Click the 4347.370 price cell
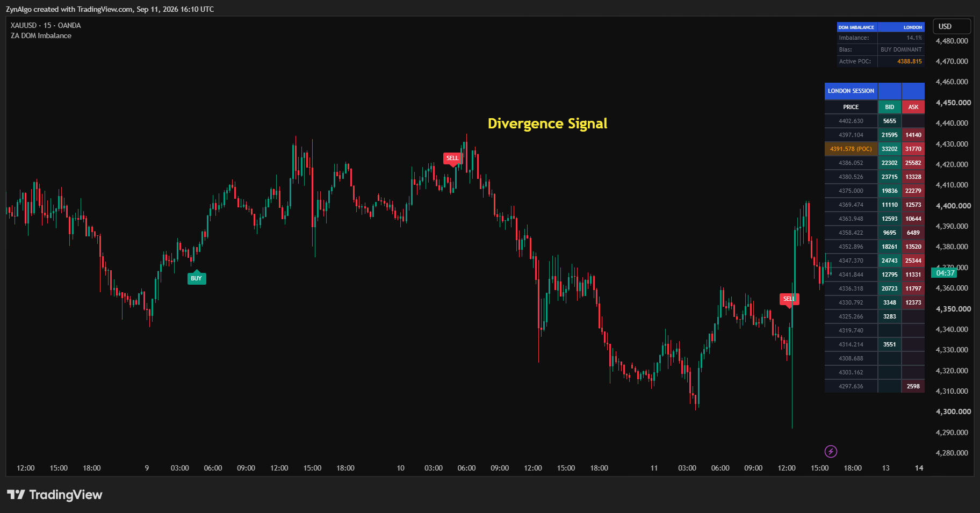980x513 pixels. [x=851, y=261]
